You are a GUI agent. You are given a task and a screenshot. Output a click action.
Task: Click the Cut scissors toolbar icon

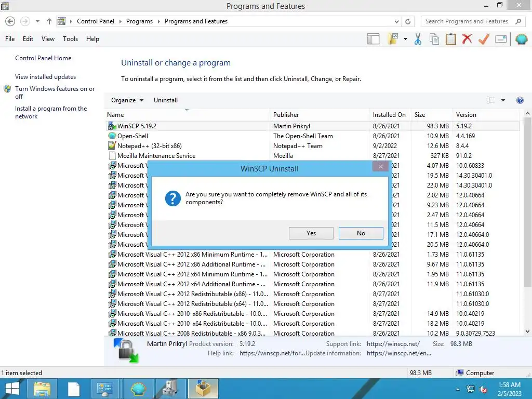tap(418, 39)
